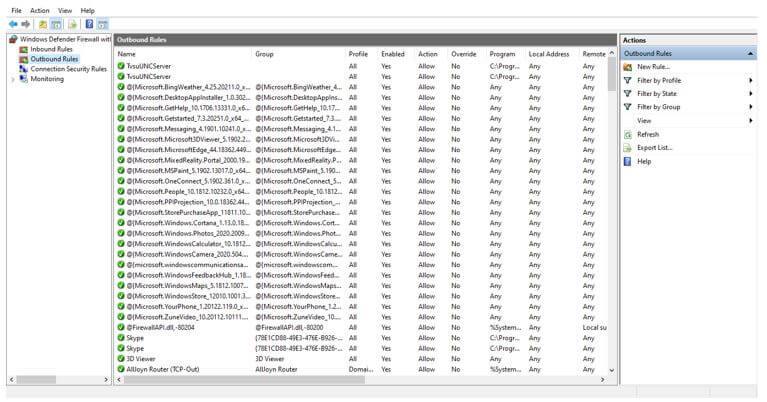
Task: Click the rule list scroll down arrow
Action: (611, 370)
